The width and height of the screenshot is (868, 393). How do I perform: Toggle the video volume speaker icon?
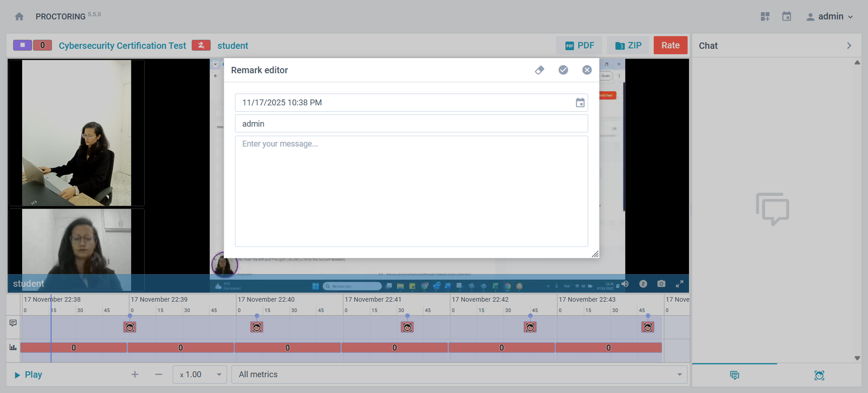(625, 284)
